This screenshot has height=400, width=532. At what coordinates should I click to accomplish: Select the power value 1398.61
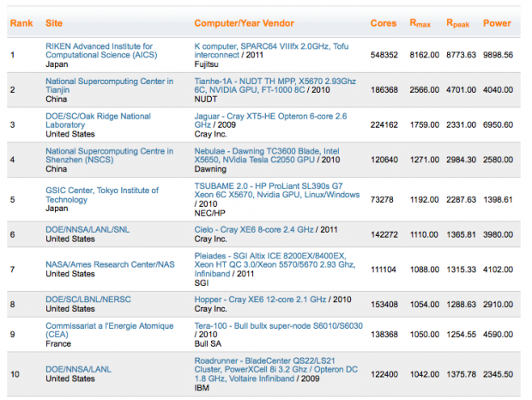coord(498,199)
